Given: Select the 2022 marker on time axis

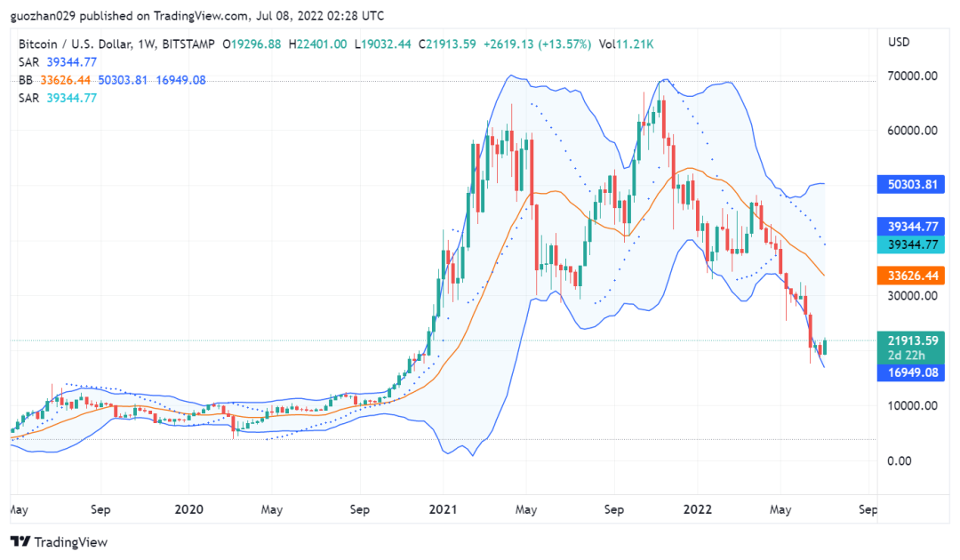Looking at the screenshot, I should click(698, 509).
